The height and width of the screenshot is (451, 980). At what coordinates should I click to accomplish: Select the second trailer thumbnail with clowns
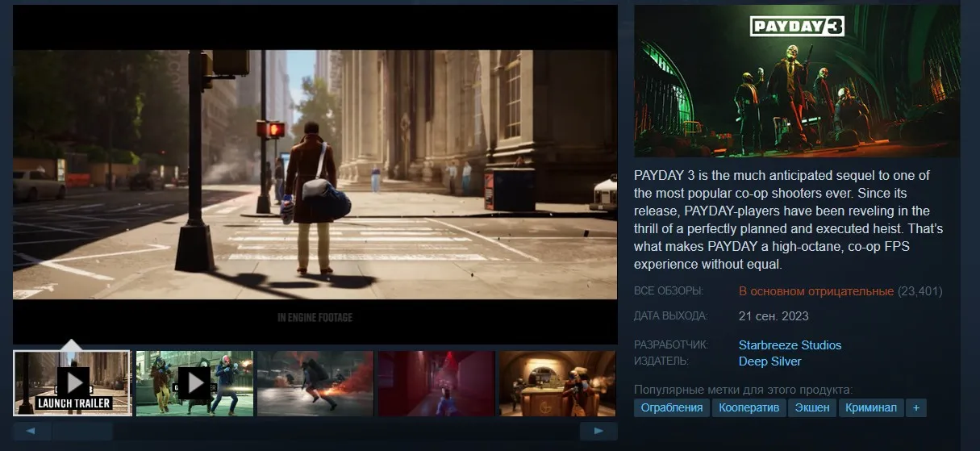[194, 383]
